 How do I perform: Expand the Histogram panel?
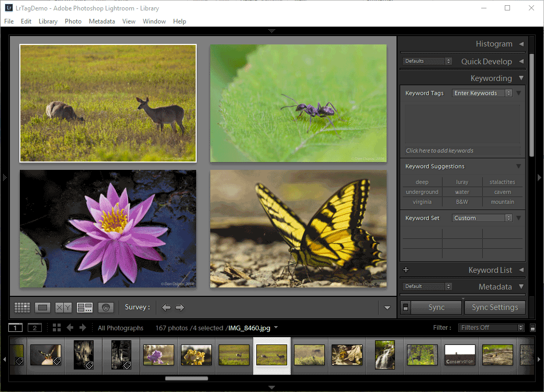521,44
